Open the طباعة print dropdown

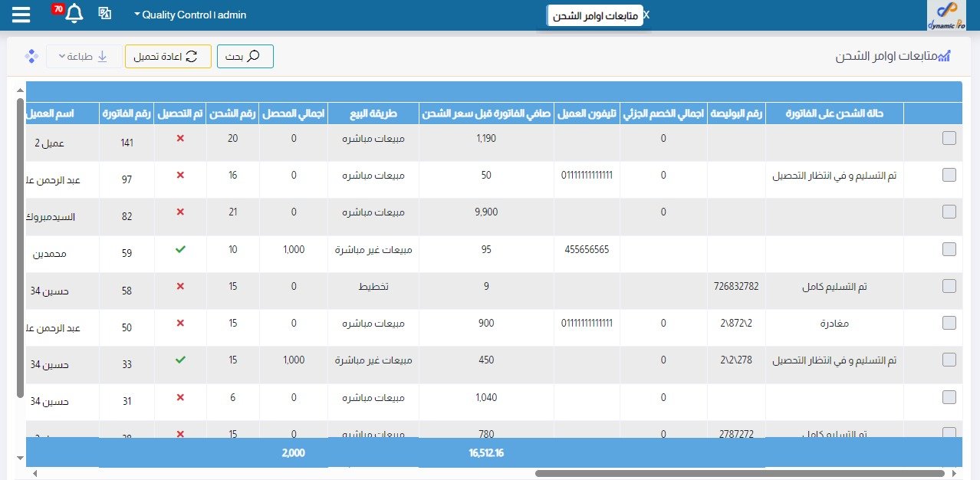pyautogui.click(x=84, y=57)
